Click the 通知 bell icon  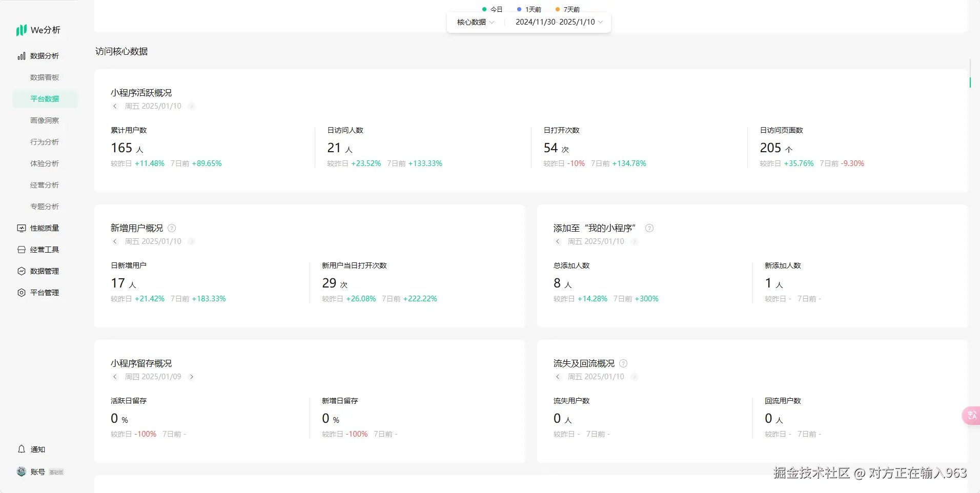(x=22, y=449)
